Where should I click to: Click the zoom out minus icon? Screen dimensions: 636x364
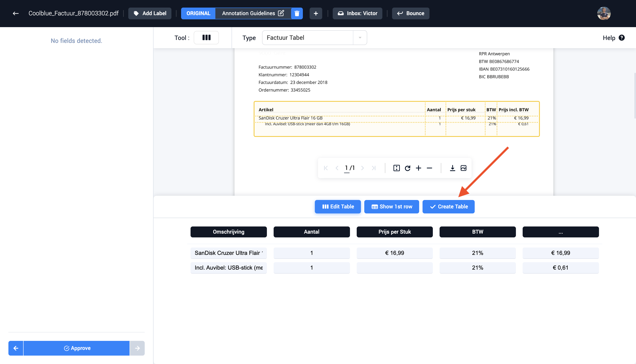pos(429,168)
